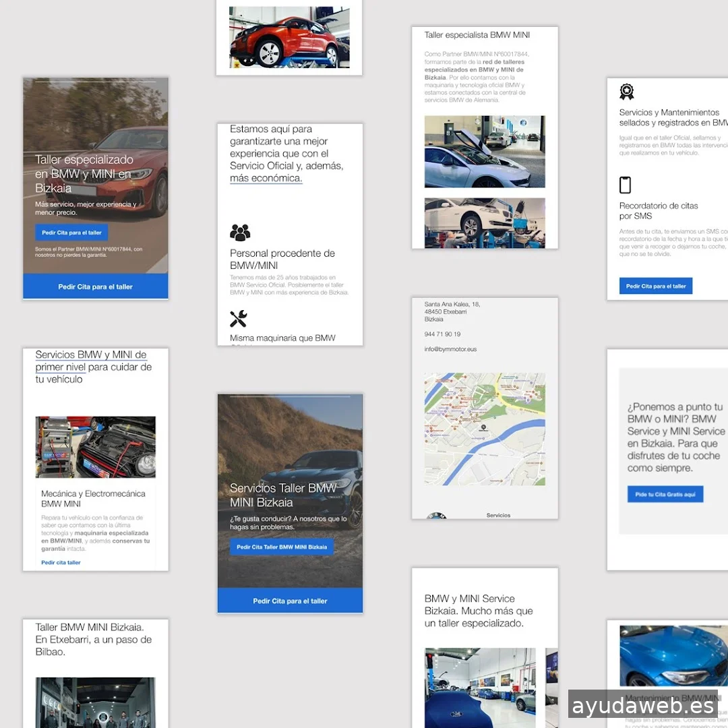Tap the 'Pedir Cita para el taller' button under SMS reminder
Viewport: 728px width, 728px height.
click(x=656, y=286)
